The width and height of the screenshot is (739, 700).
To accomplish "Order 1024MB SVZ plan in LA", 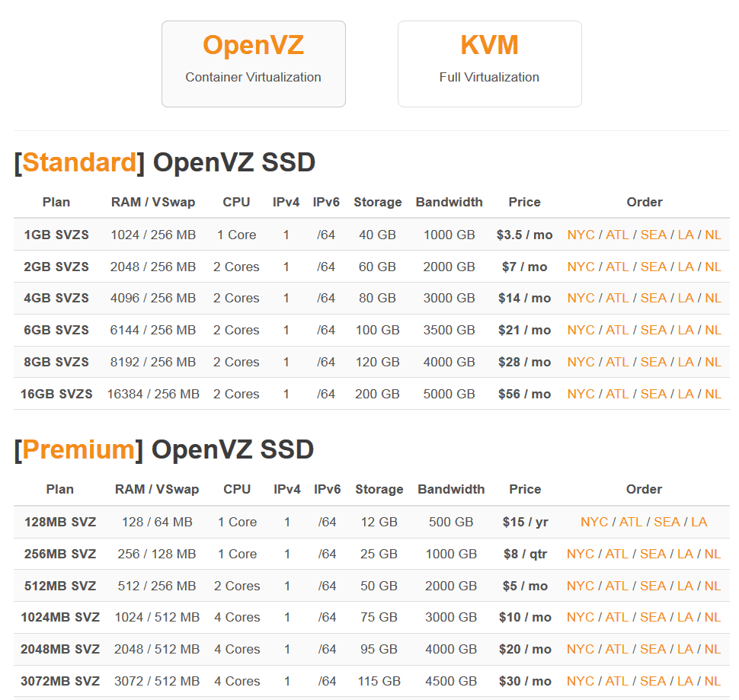I will click(685, 617).
